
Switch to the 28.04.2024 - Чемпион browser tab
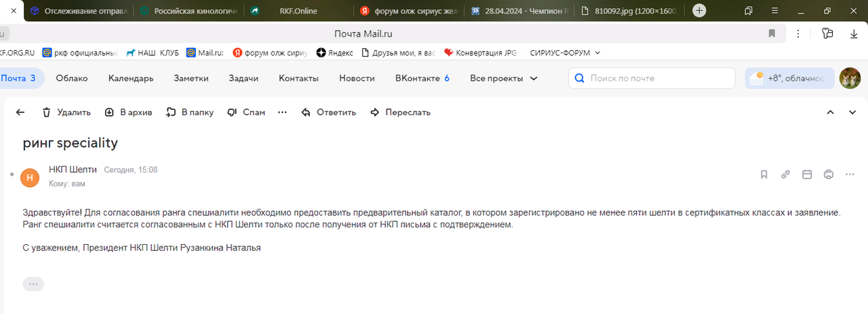coord(519,11)
